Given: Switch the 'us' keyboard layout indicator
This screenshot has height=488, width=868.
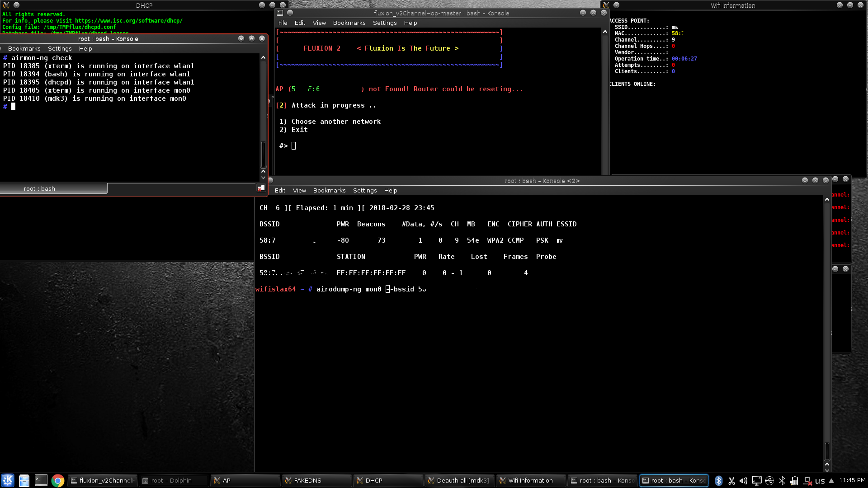Looking at the screenshot, I should pos(820,481).
